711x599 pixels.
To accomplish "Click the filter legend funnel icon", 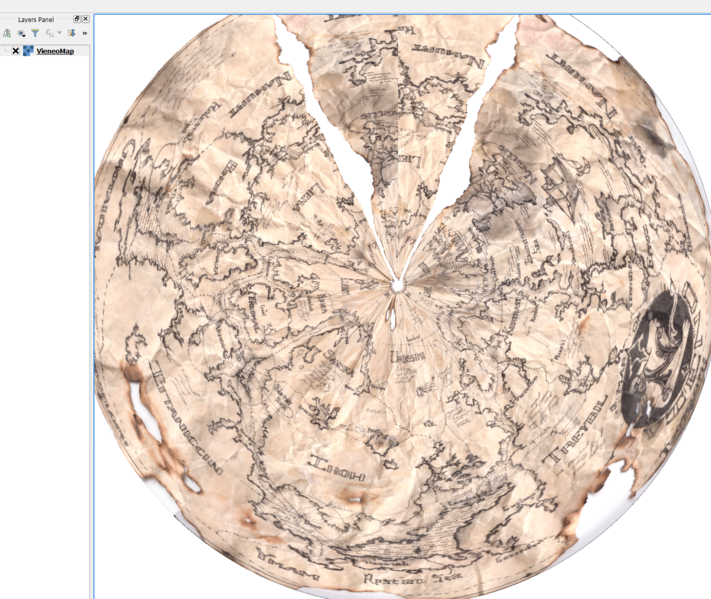I will click(35, 33).
